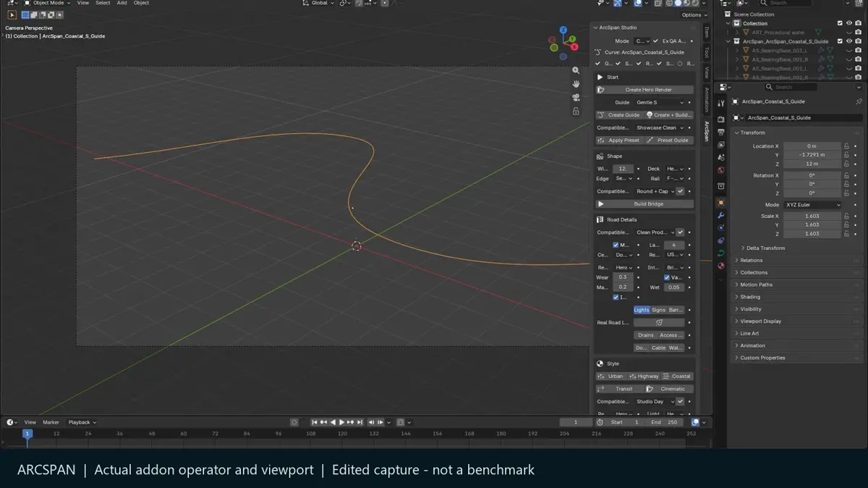Open the Object menu in header
The image size is (868, 488).
point(141,3)
